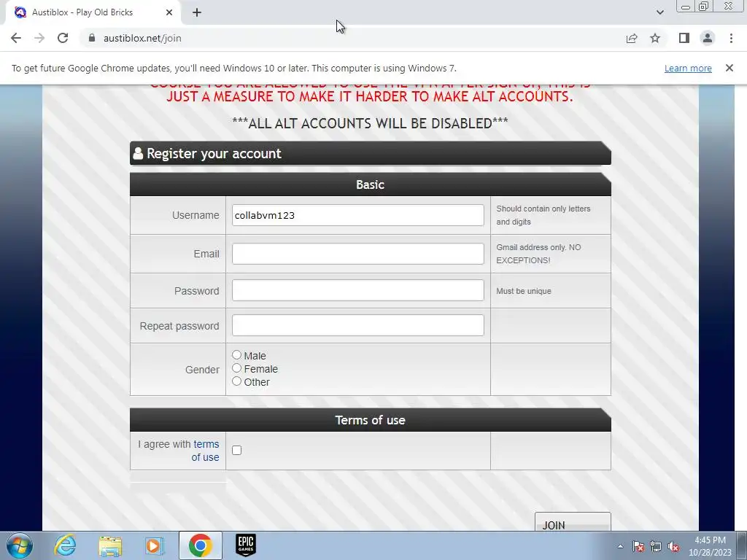Open the Chrome side panel

click(684, 38)
